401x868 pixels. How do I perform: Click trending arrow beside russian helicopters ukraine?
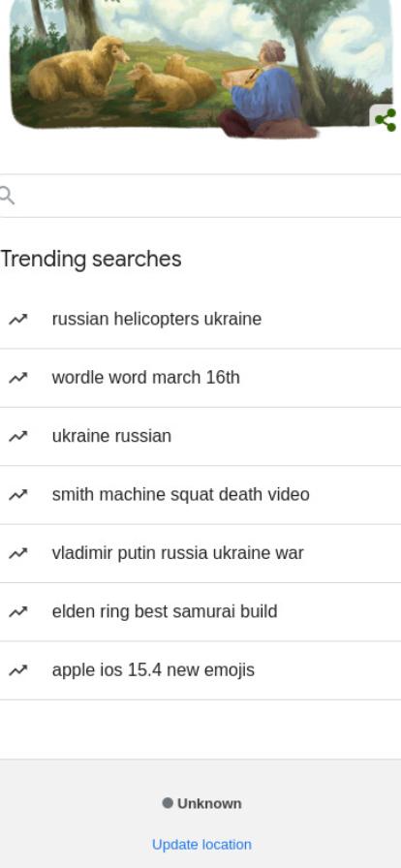(x=17, y=320)
